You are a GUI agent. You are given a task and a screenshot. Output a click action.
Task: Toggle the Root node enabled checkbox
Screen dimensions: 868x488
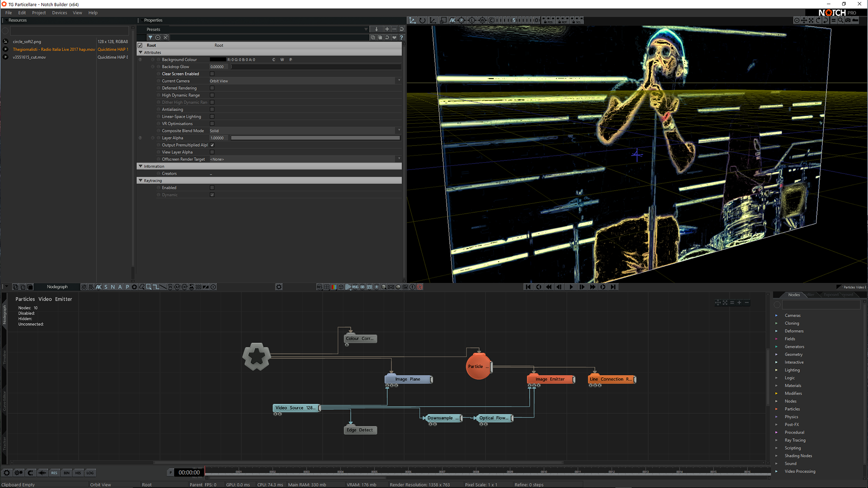point(140,45)
